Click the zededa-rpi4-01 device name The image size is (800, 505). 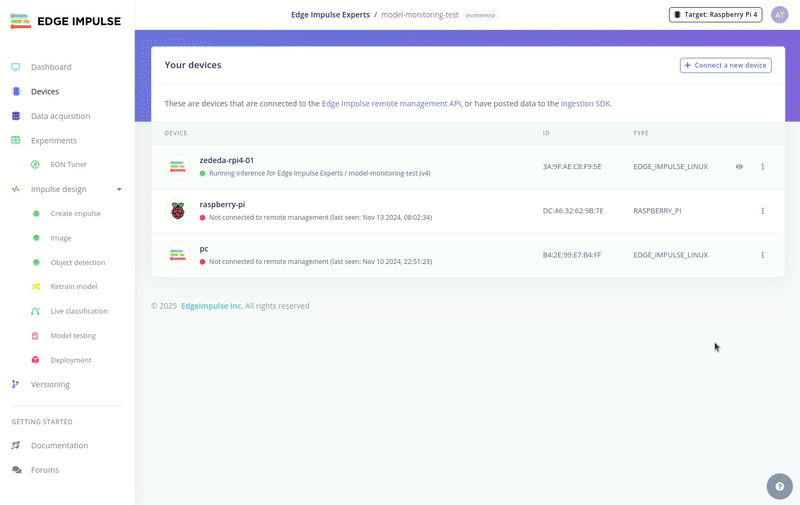click(x=227, y=160)
